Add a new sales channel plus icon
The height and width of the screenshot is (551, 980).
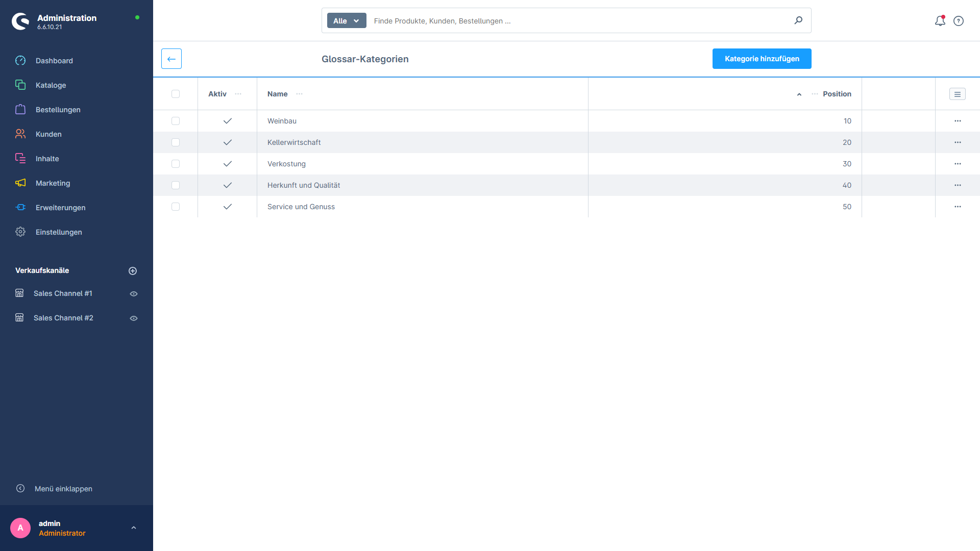tap(133, 271)
